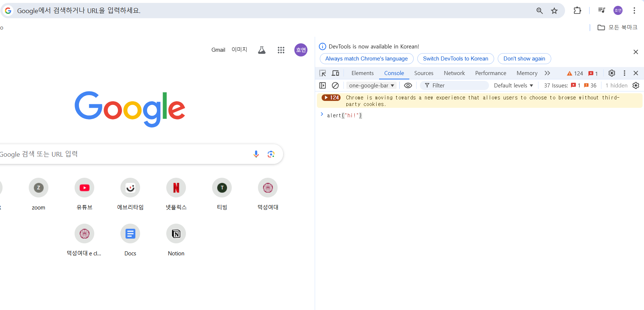Clear the console with the ban icon
644x310 pixels.
click(x=335, y=86)
